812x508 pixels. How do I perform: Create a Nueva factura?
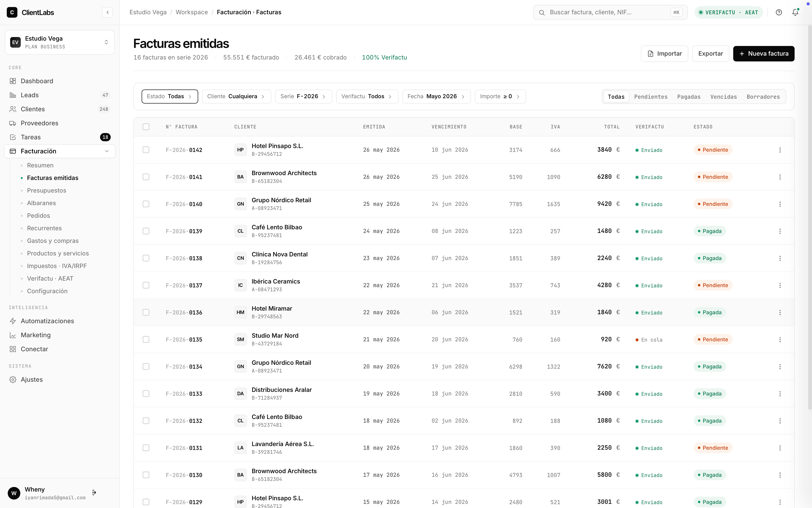(x=764, y=54)
